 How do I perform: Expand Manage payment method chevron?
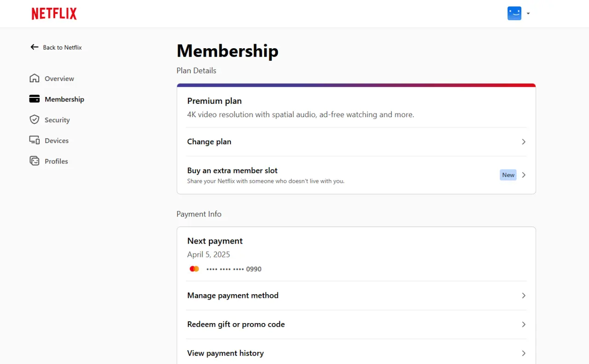(x=524, y=296)
